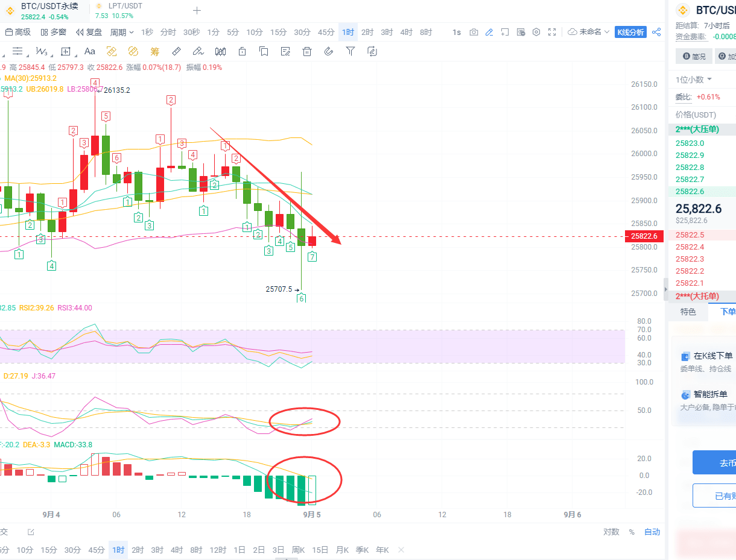Open the K线分析 analysis button

630,32
